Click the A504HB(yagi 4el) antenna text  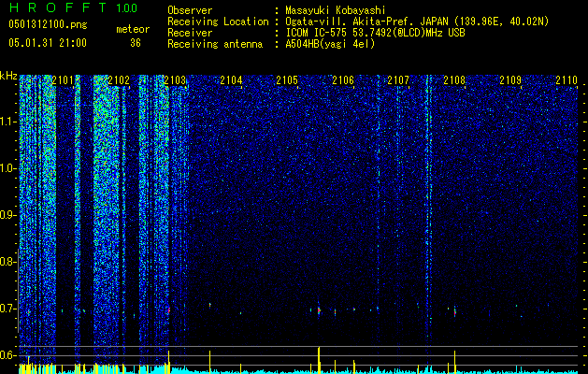click(x=330, y=44)
